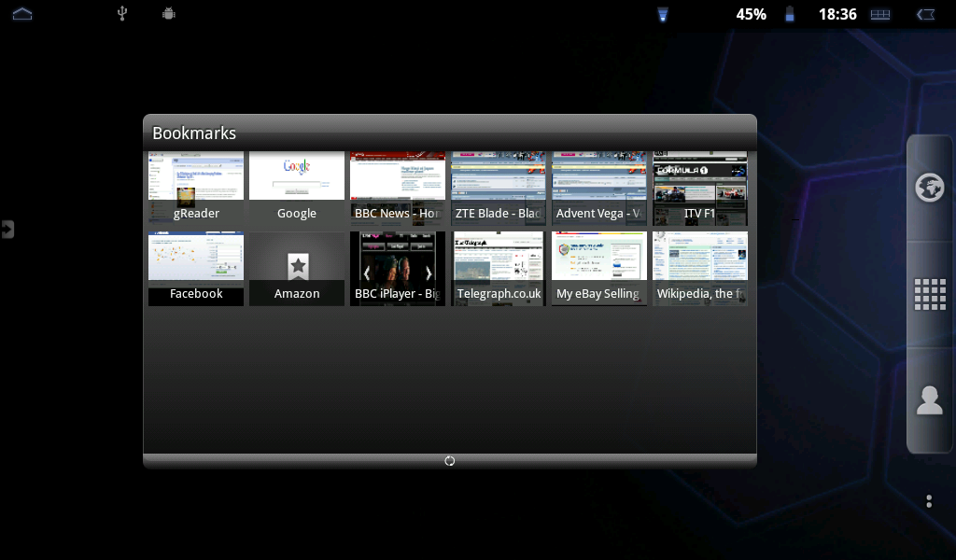This screenshot has height=560, width=956.
Task: Tap the USB connection status icon
Action: point(121,14)
